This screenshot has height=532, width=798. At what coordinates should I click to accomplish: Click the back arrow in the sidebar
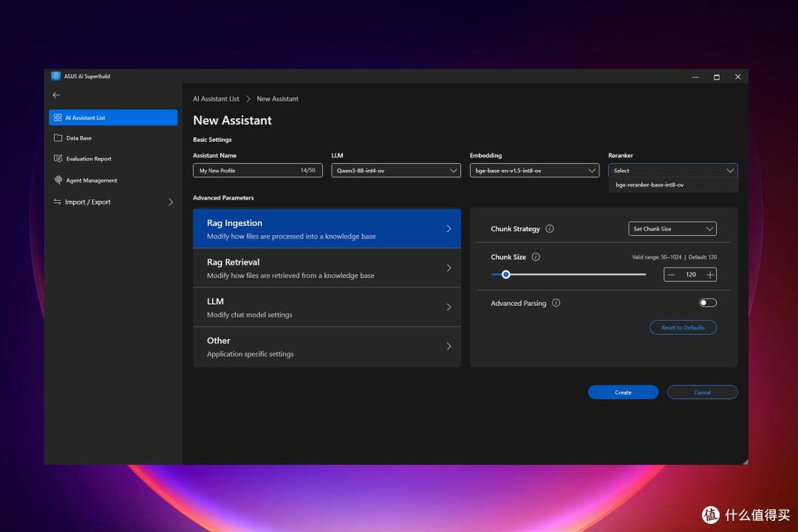(56, 95)
